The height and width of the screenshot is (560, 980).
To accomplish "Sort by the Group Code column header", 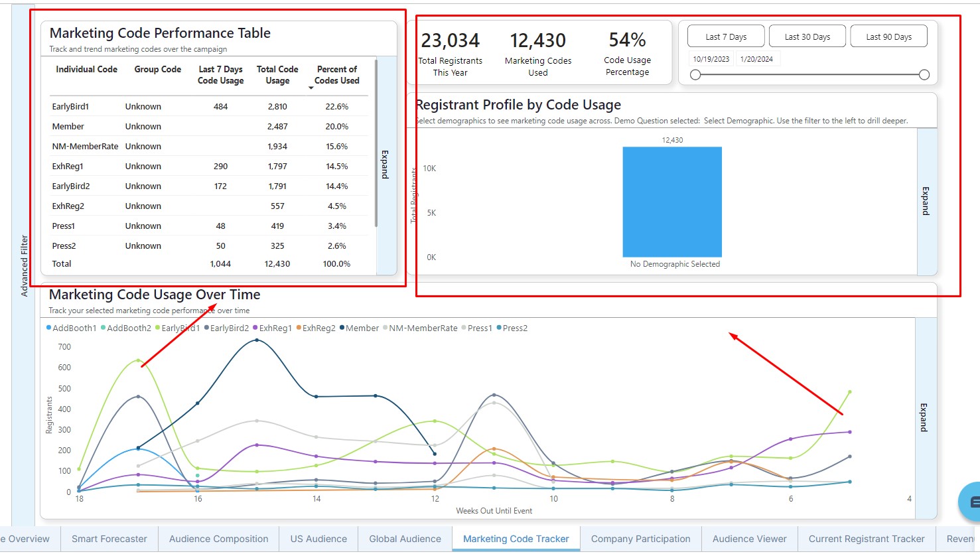I will (x=158, y=69).
